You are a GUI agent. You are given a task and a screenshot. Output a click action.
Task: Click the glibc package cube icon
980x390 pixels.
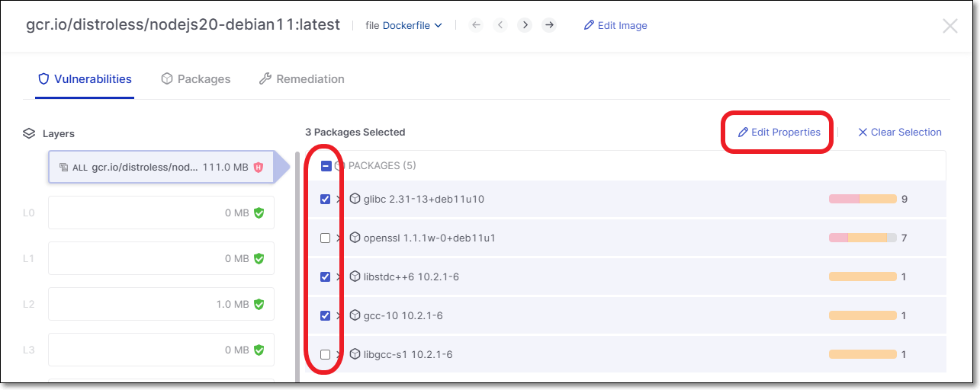click(355, 199)
